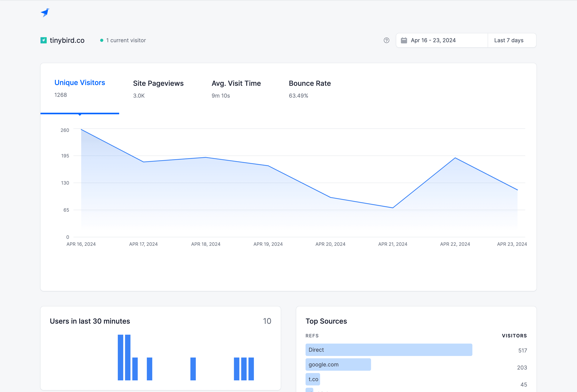Viewport: 577px width, 392px height.
Task: Click the 203 visitors value
Action: click(522, 367)
